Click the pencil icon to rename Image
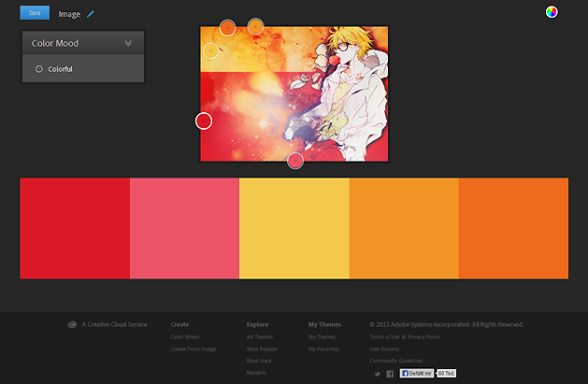The height and width of the screenshot is (384, 588). pyautogui.click(x=91, y=14)
